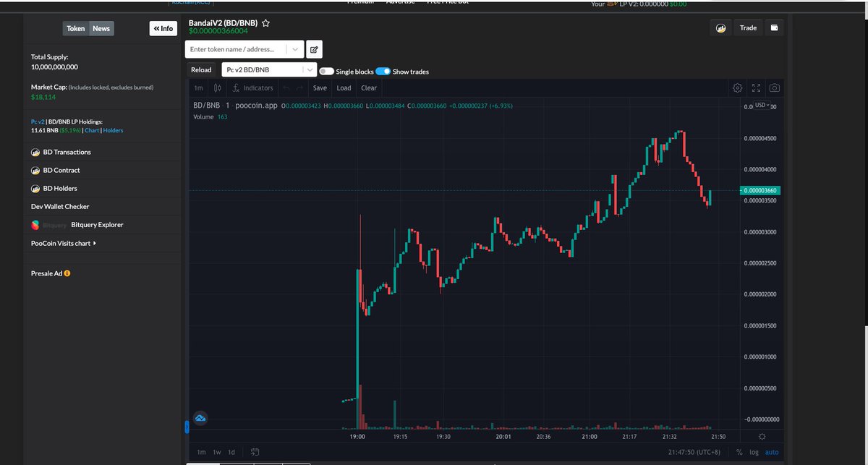
Task: Click the PooCoin icon beside BD Holders
Action: pyautogui.click(x=35, y=189)
